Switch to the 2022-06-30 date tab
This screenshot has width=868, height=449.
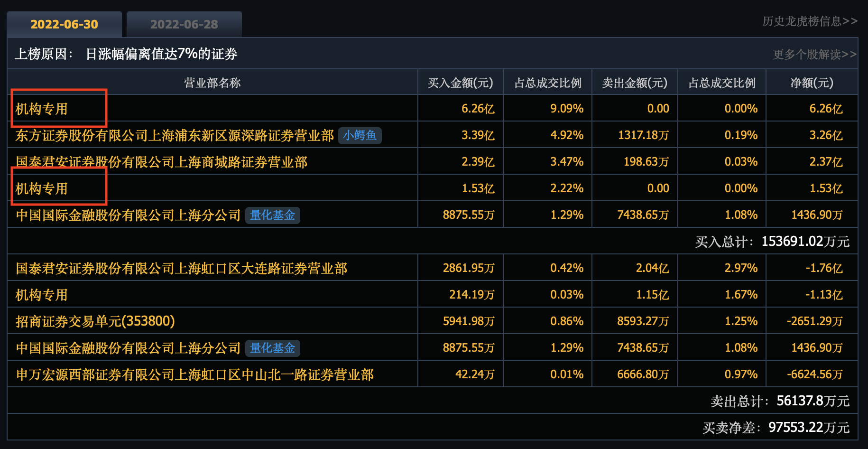pos(64,24)
